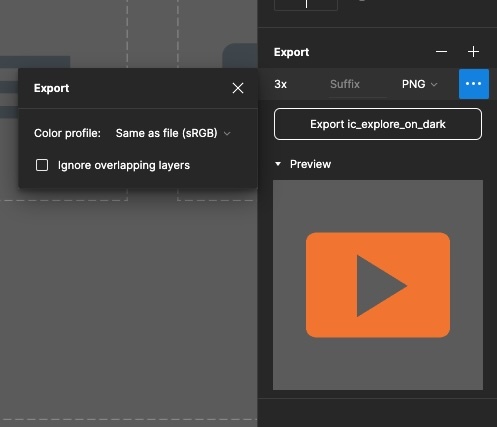The height and width of the screenshot is (427, 497).
Task: Select the dark blue rectangle on canvas
Action: click(x=35, y=62)
